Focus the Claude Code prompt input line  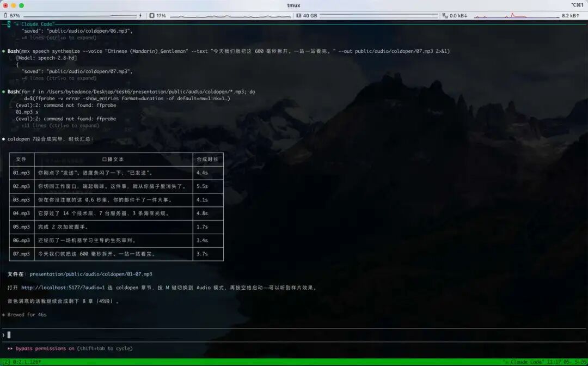pos(294,335)
